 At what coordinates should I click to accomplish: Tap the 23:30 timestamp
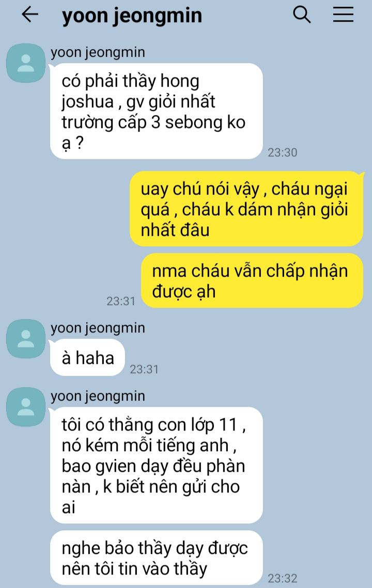(x=282, y=153)
